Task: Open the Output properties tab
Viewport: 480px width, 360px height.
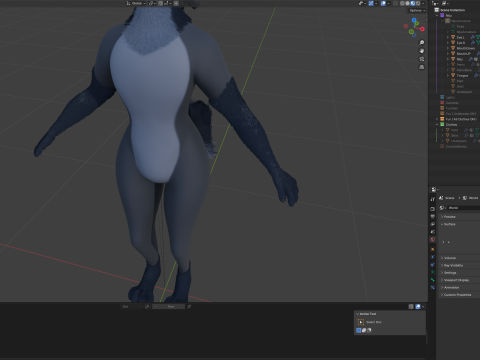Action: (433, 217)
